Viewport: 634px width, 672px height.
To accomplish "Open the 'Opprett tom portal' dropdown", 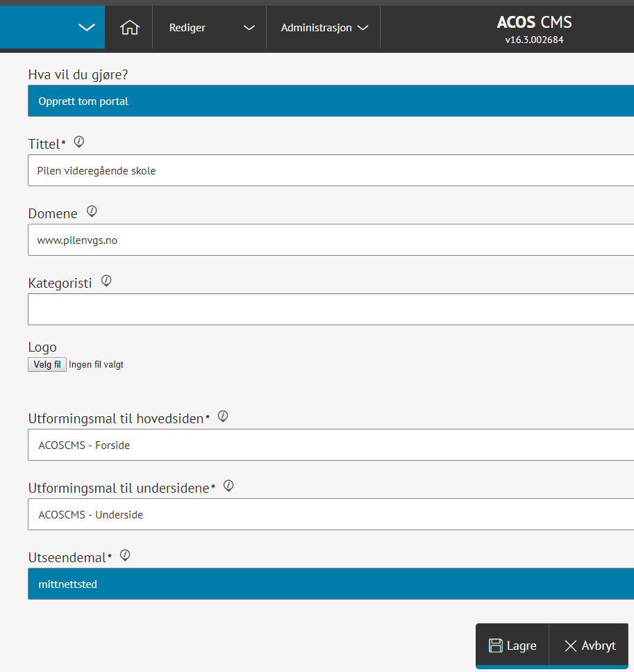I will tap(331, 101).
